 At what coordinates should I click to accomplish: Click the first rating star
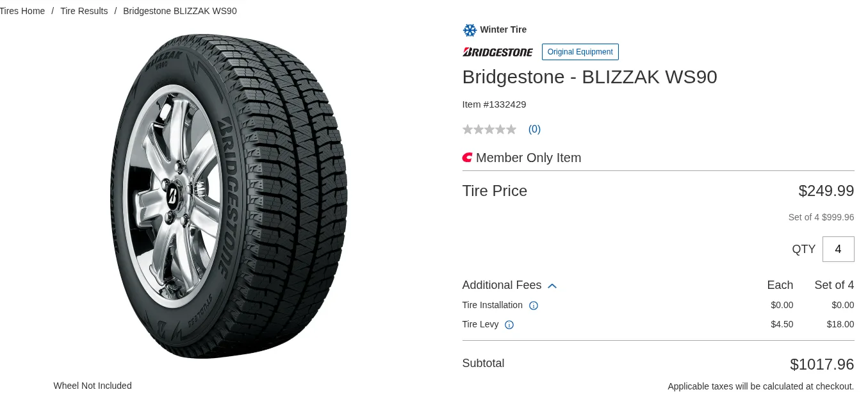[468, 129]
